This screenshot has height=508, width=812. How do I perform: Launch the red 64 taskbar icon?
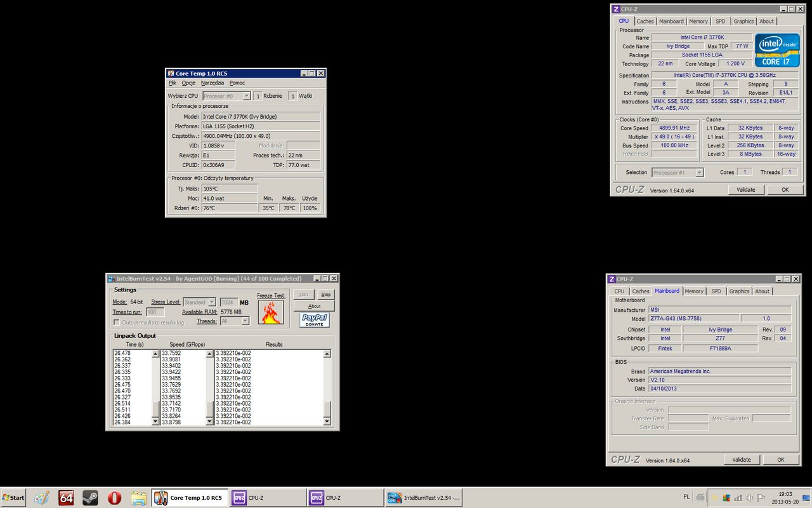[x=66, y=498]
